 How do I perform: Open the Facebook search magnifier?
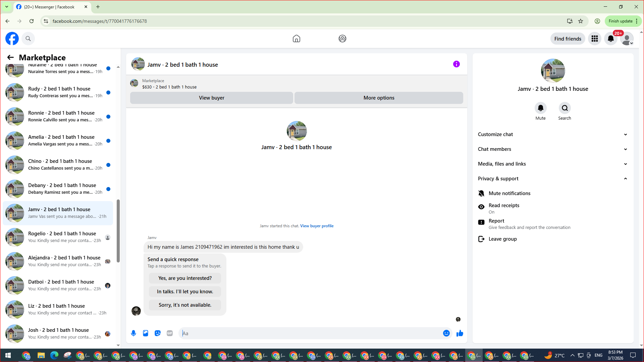[x=28, y=39]
